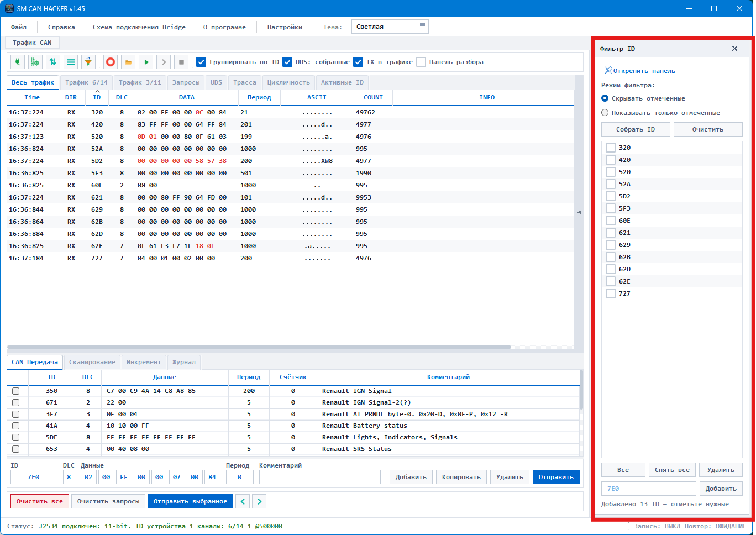Screen dimensions: 756x535
Task: Open the 'Тема' theme dropdown
Action: click(x=390, y=27)
